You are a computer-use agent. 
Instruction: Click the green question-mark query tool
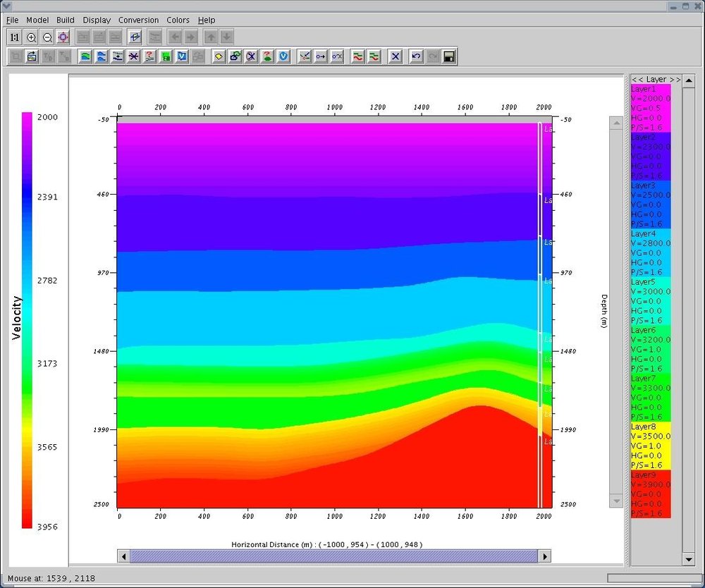click(x=268, y=56)
